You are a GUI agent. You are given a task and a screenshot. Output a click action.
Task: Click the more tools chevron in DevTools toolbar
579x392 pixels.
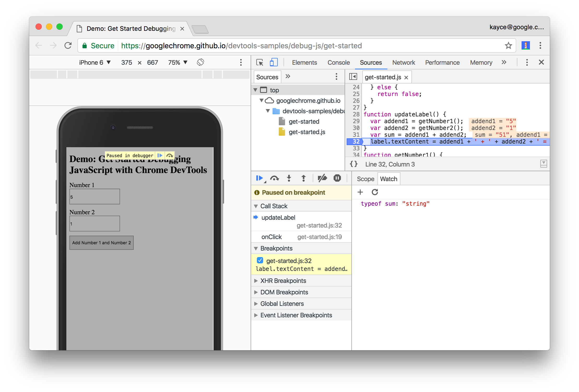[x=505, y=63]
